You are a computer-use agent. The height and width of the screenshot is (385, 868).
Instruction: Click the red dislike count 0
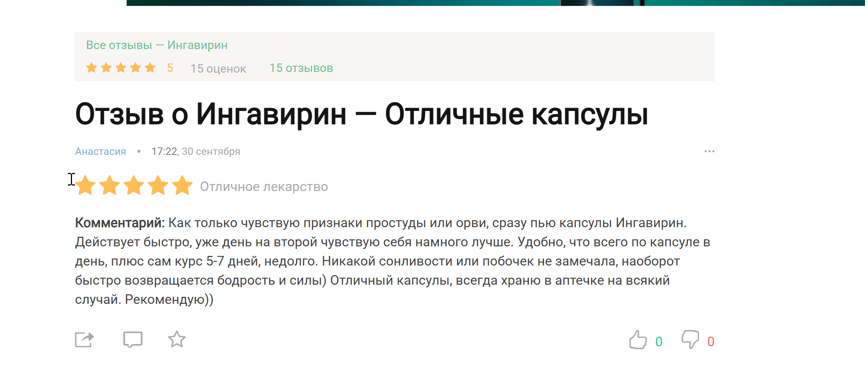(711, 342)
